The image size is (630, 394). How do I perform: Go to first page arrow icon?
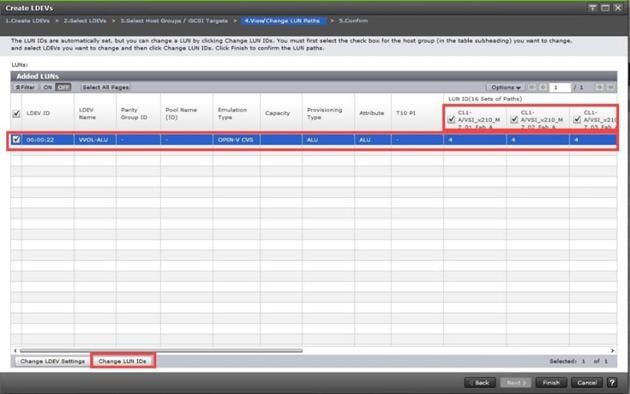click(532, 87)
